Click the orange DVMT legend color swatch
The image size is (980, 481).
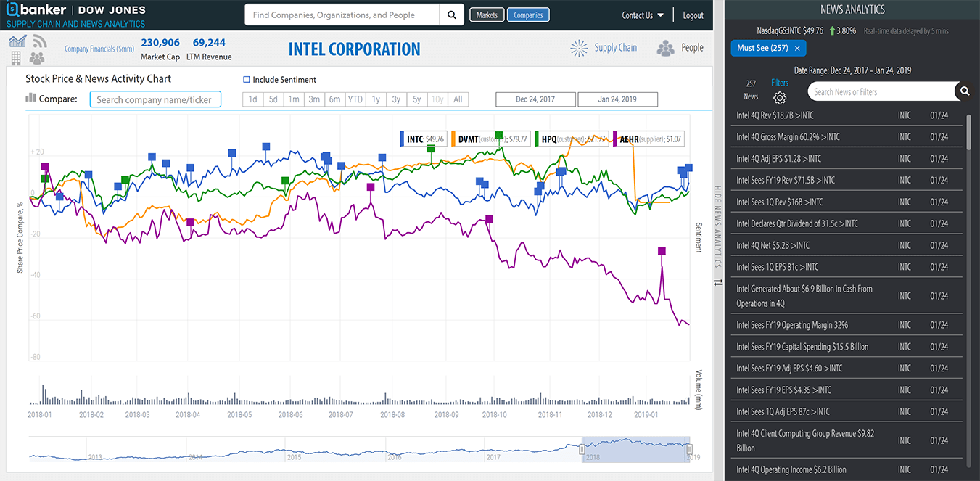(x=455, y=139)
